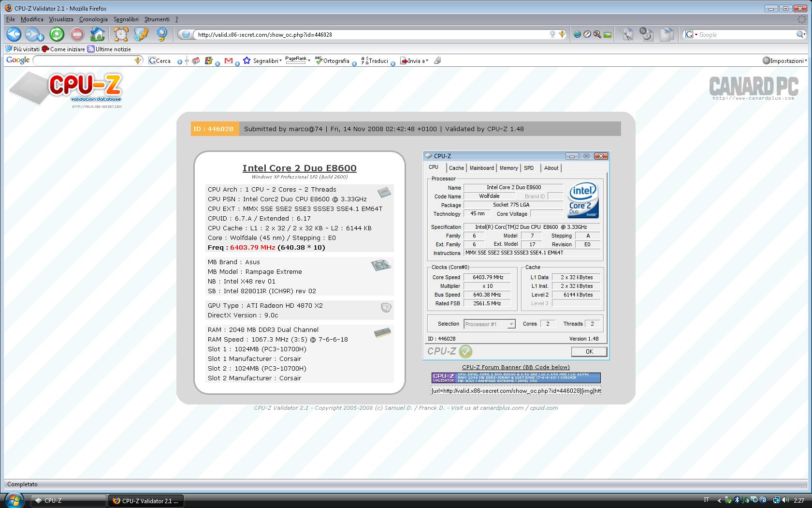Screen dimensions: 812x508
Task: Click the Cerca button in Google toolbar
Action: tap(159, 61)
